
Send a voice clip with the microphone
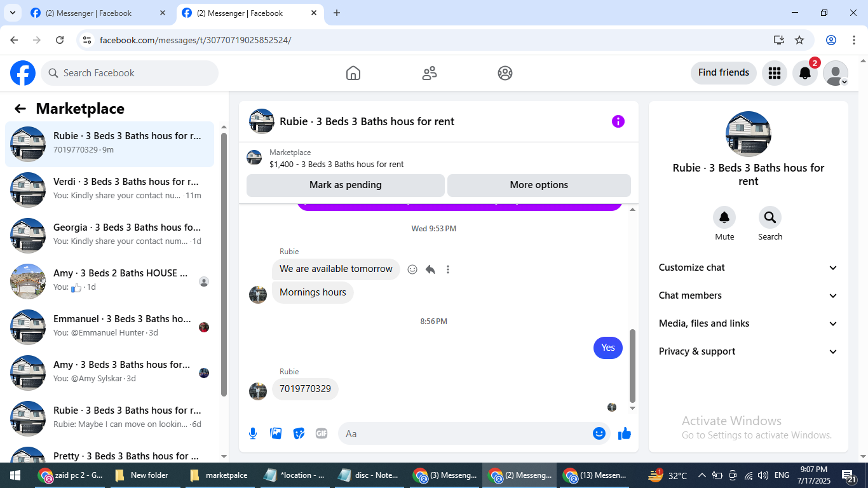click(253, 433)
